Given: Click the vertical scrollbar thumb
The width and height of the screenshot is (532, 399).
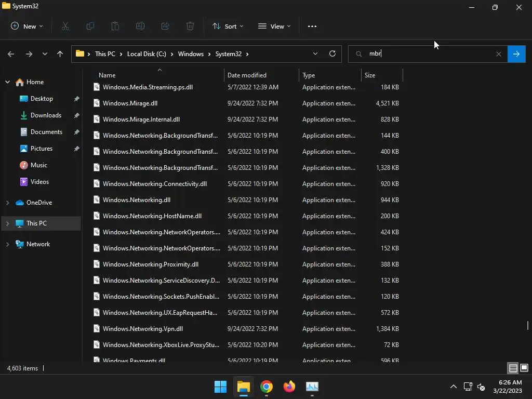Looking at the screenshot, I should pos(528,325).
